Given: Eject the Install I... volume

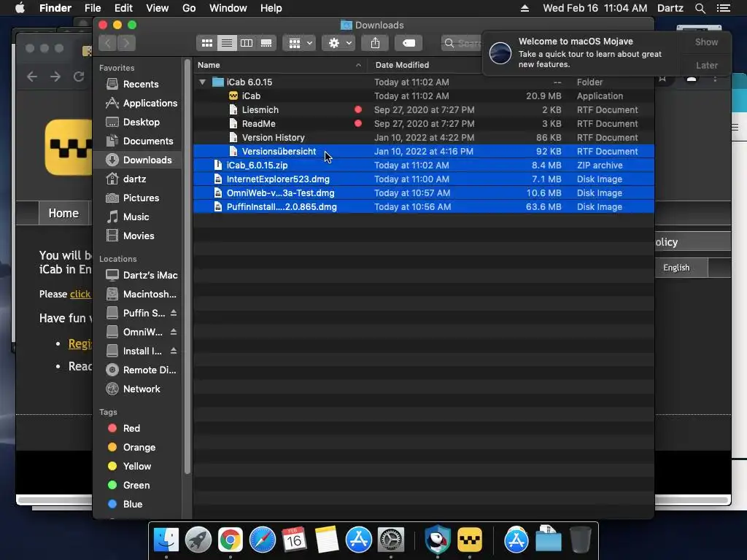Looking at the screenshot, I should [x=174, y=351].
